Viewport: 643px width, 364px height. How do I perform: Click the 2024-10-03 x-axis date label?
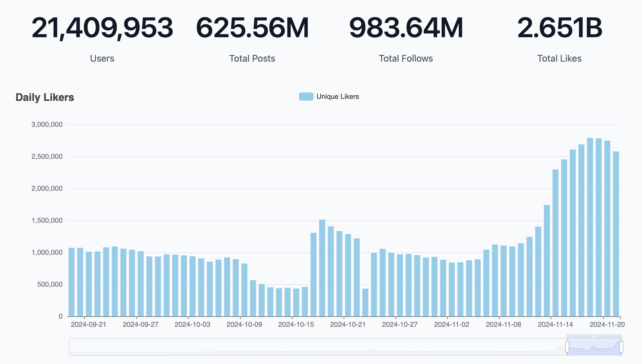point(192,324)
